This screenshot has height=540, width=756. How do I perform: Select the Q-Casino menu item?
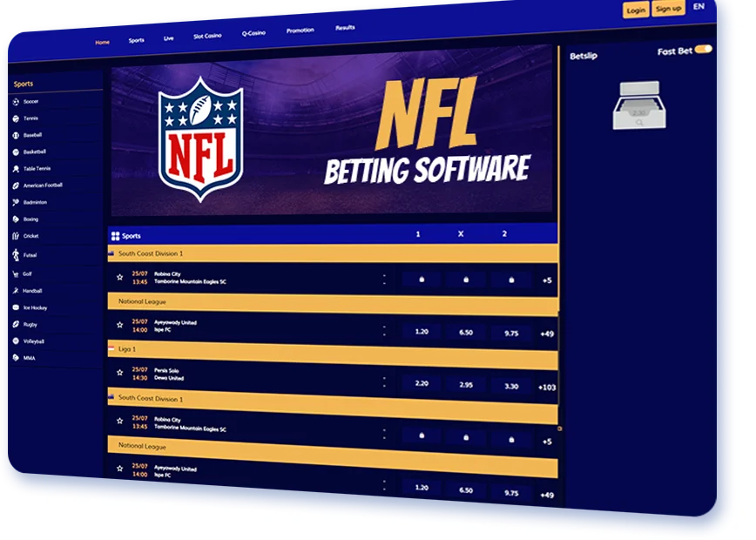pyautogui.click(x=253, y=33)
